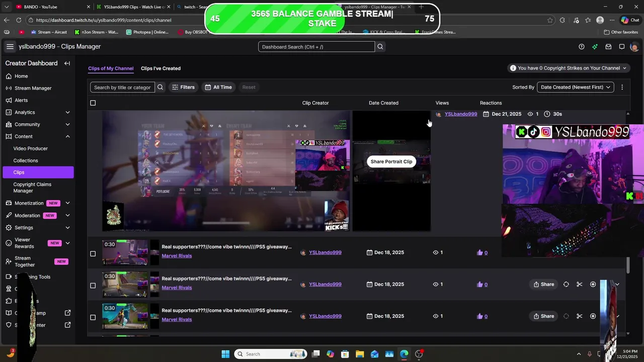
Task: Click the browser back arrow
Action: [7, 20]
